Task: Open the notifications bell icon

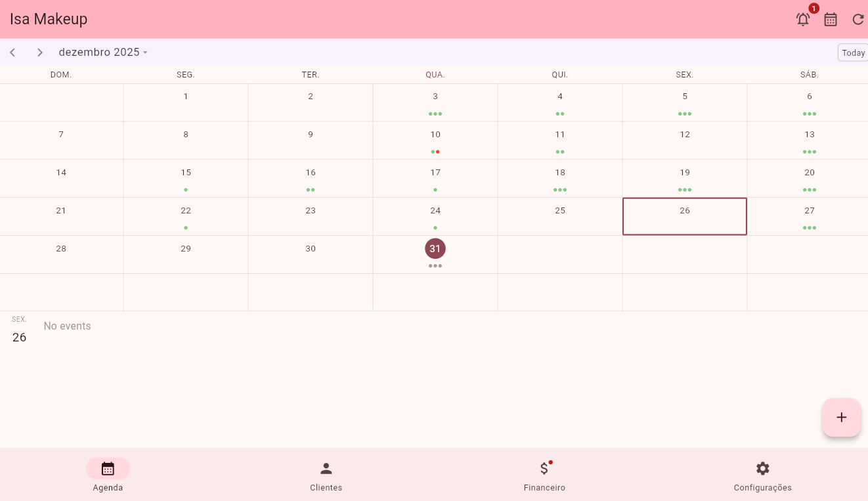Action: point(802,19)
